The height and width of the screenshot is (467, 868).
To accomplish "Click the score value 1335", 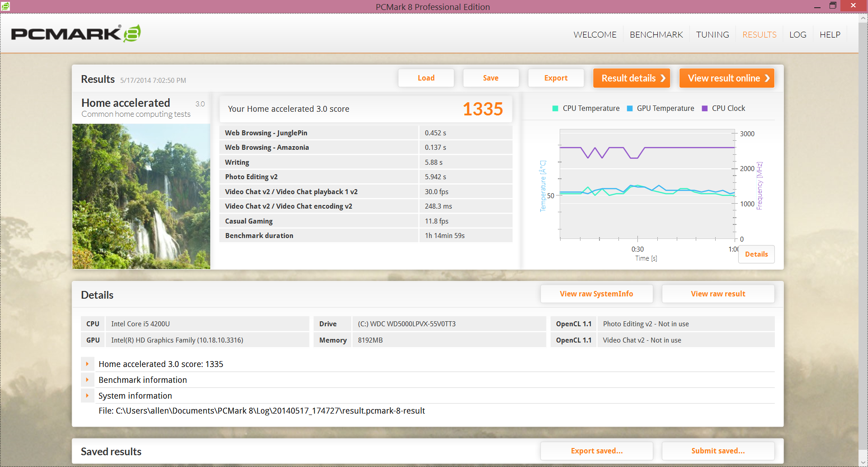I will tap(482, 109).
